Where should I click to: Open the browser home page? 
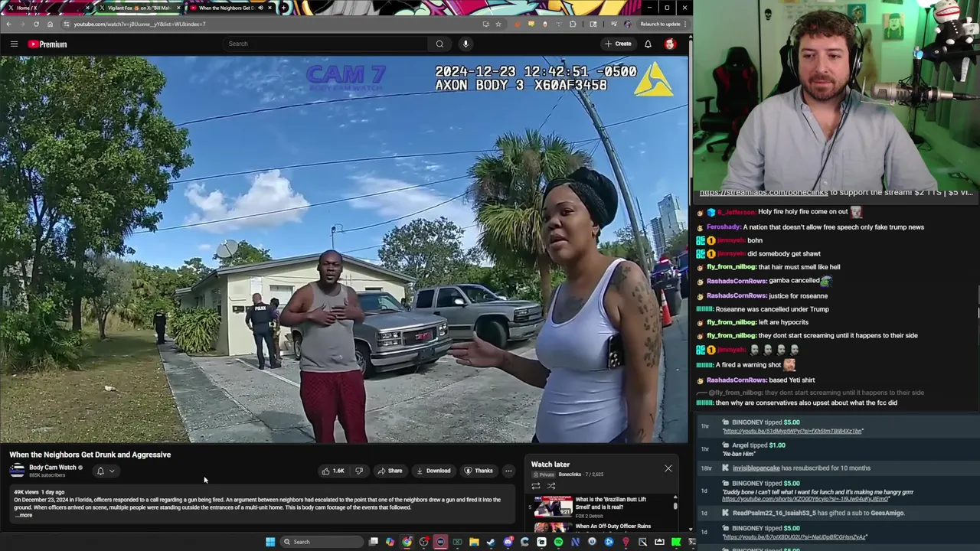tap(50, 24)
